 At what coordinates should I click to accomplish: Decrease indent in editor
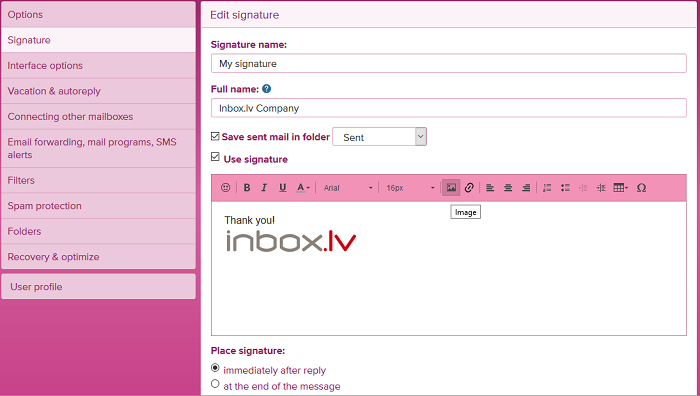click(x=583, y=188)
